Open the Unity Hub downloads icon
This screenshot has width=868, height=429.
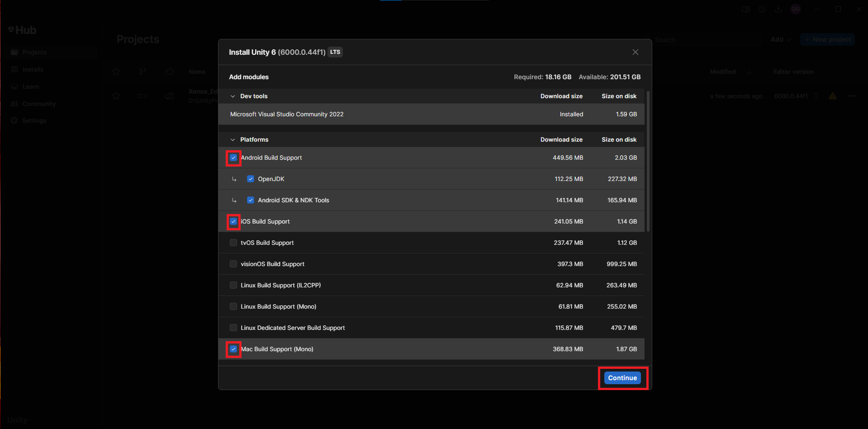[778, 9]
